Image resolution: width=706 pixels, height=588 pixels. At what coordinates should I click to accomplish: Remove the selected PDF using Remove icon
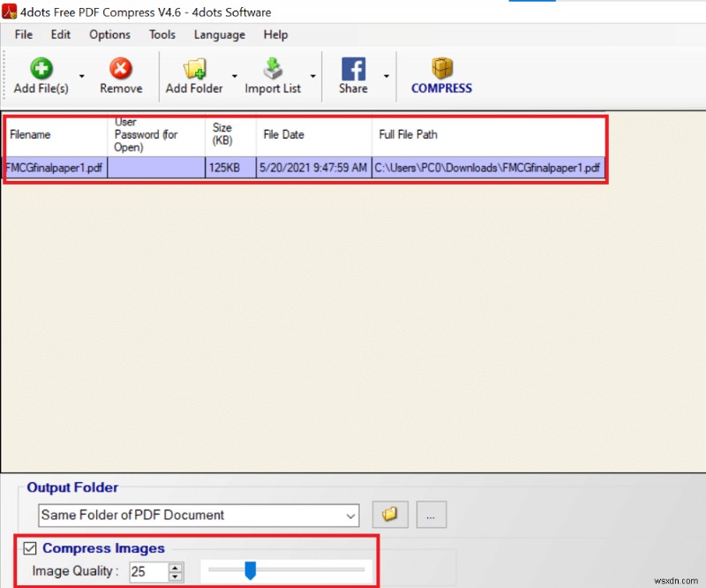pos(120,67)
